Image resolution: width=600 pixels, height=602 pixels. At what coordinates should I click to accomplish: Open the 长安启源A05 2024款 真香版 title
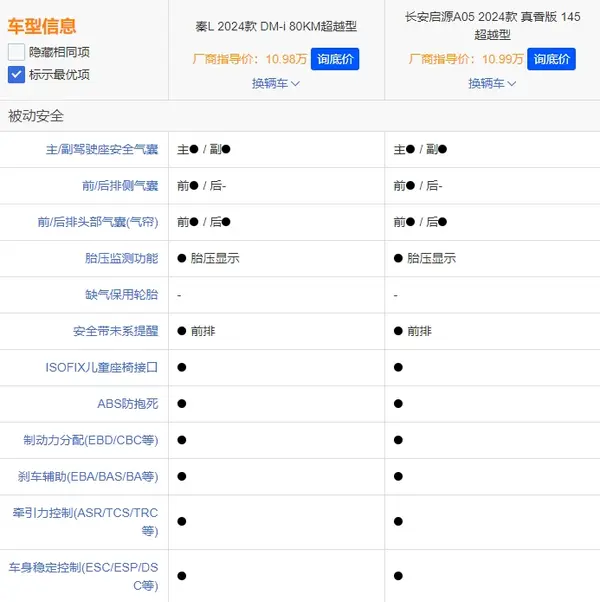tap(493, 26)
